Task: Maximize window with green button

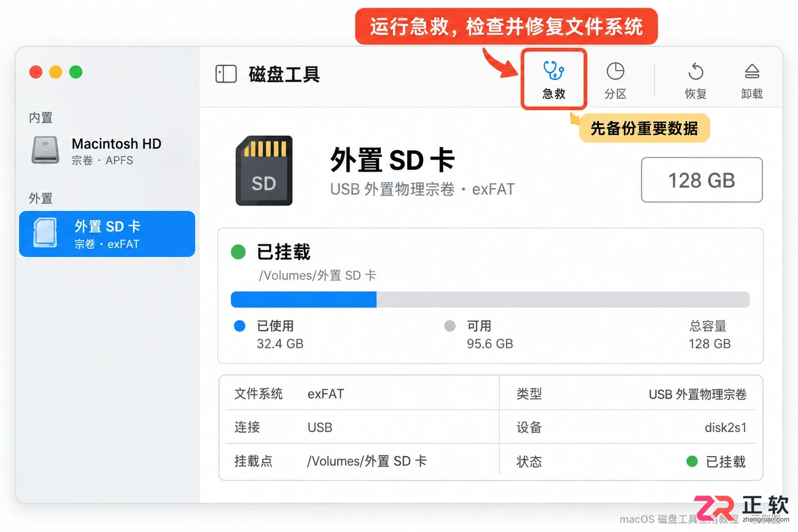Action: point(76,72)
